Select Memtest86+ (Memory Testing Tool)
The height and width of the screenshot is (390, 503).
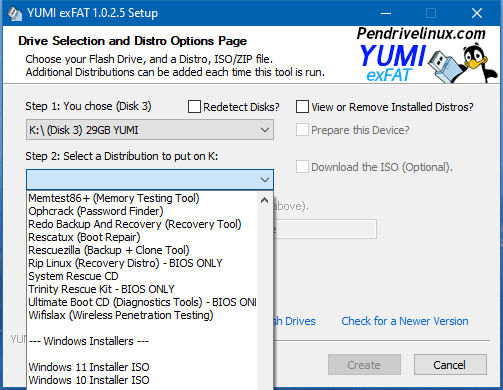click(114, 198)
